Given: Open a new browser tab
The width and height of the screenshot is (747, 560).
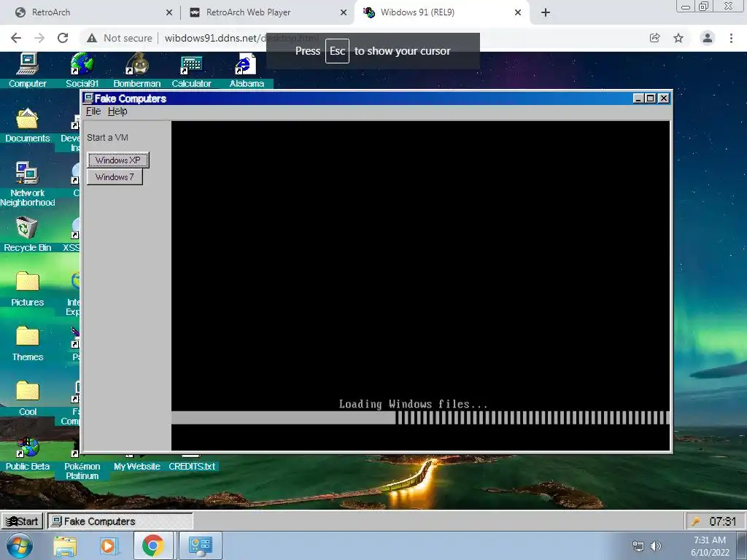Looking at the screenshot, I should (546, 12).
